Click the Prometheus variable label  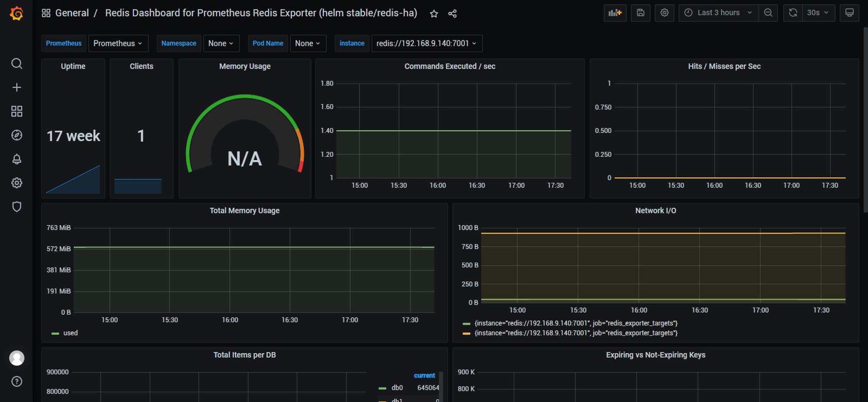click(x=64, y=43)
